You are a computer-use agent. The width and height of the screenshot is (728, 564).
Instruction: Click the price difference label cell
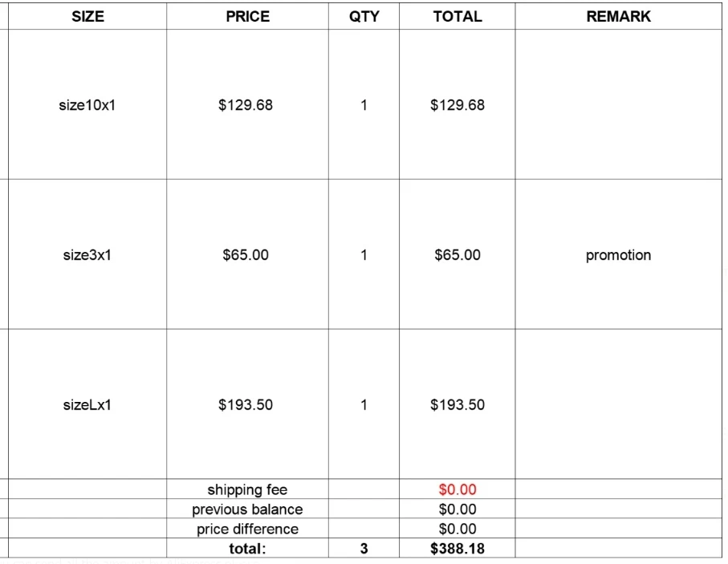click(x=247, y=530)
